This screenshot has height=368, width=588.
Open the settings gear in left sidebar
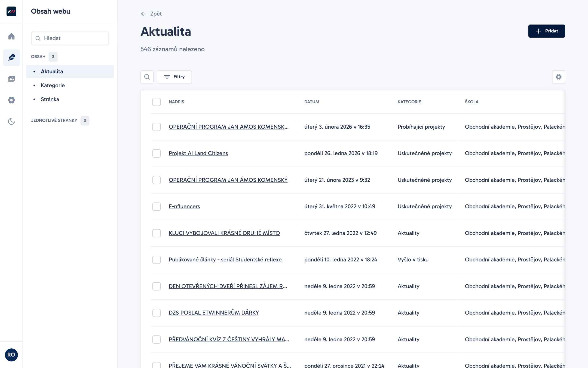(x=11, y=100)
